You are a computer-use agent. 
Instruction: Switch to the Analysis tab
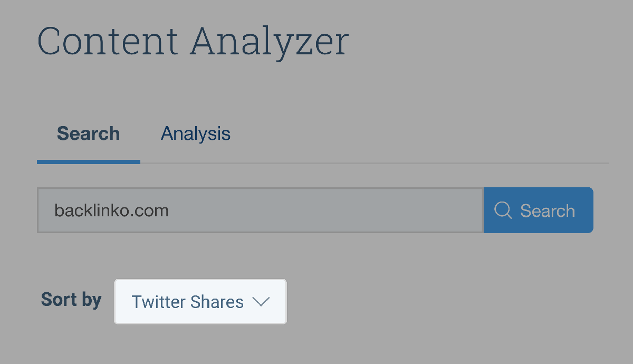(196, 133)
